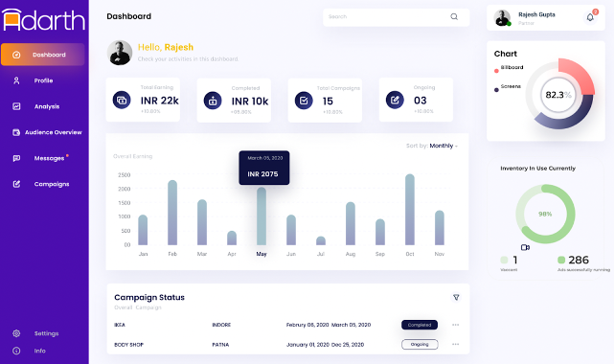Click the BODY SHOP campaign name
This screenshot has height=364, width=615.
tap(128, 345)
